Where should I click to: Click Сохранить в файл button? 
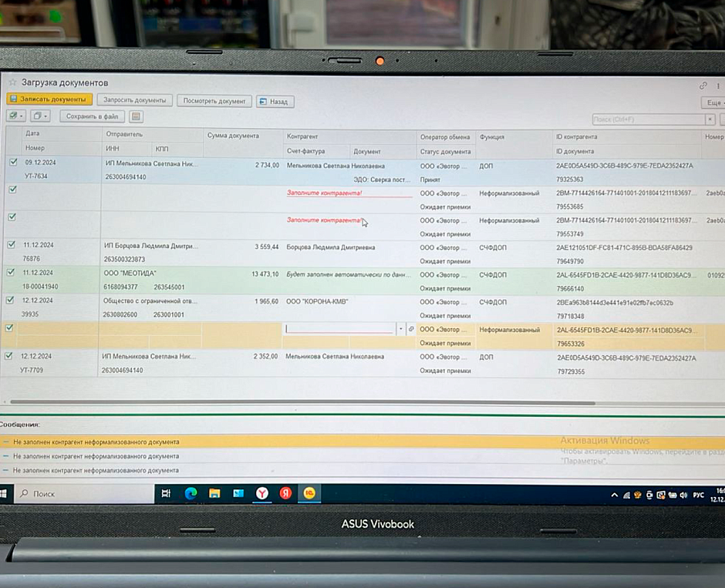click(92, 116)
